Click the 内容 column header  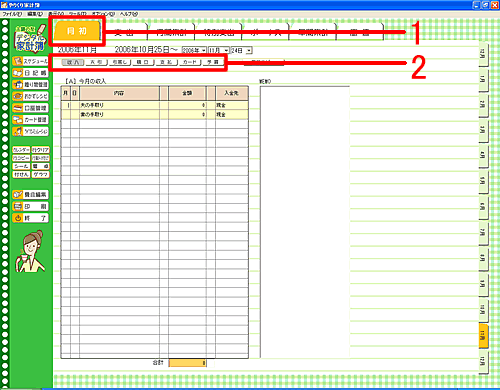119,93
